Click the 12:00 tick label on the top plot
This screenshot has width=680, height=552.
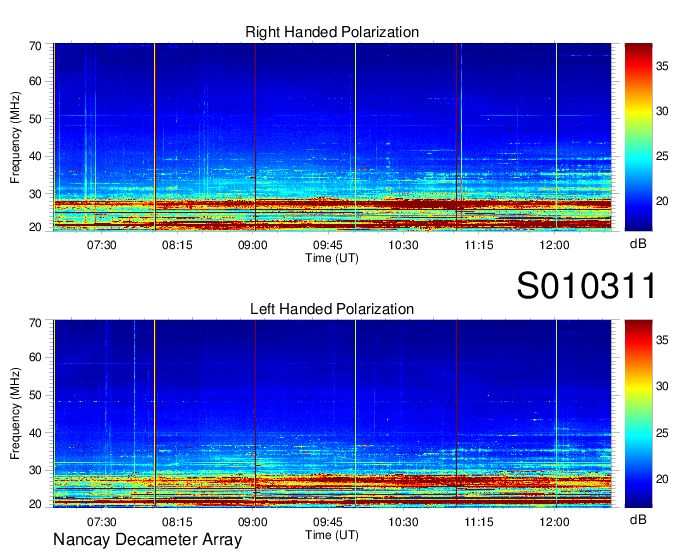[x=554, y=245]
